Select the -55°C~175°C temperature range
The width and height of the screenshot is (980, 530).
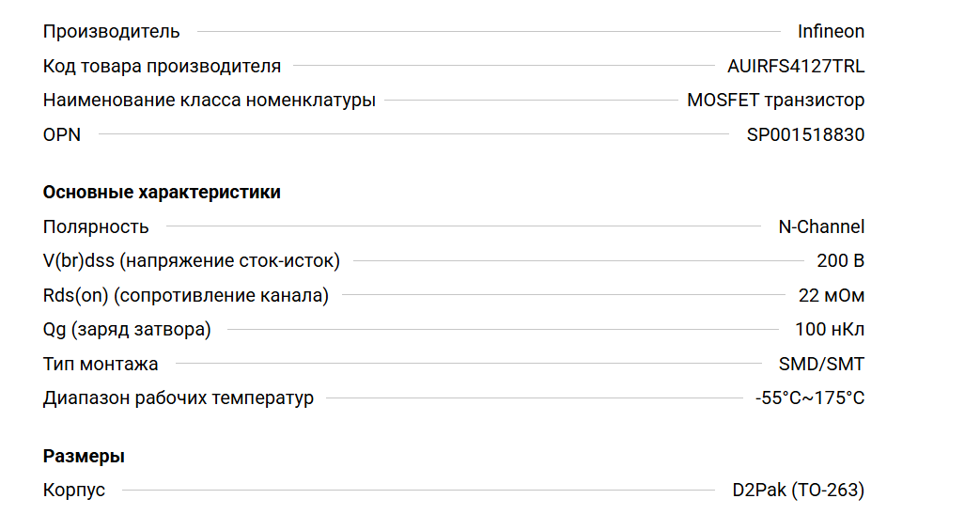pos(809,397)
